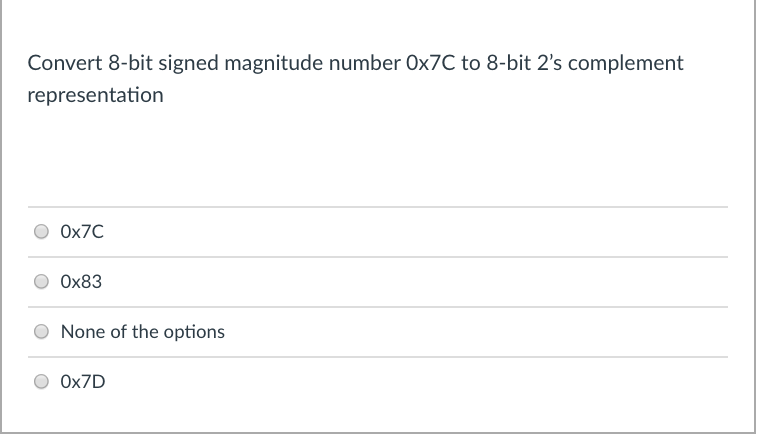762x444 pixels.
Task: Select the 0x83 radio button
Action: click(41, 281)
